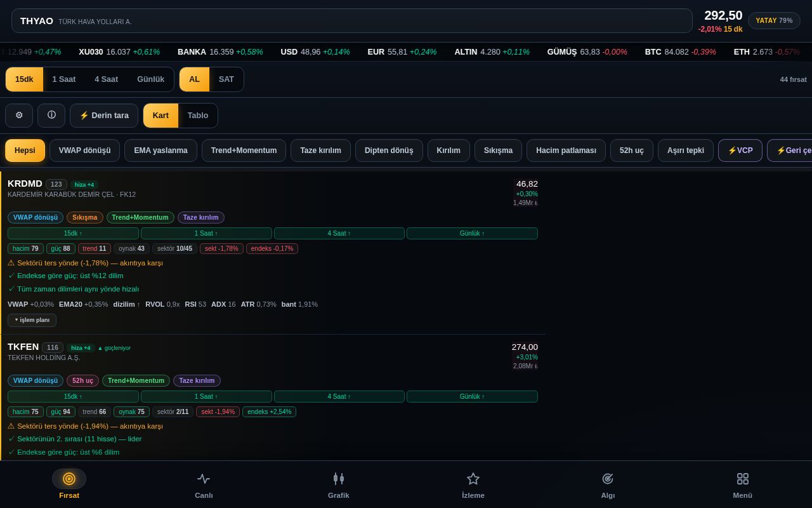
Task: Select the Hepsi filter chip
Action: [25, 150]
